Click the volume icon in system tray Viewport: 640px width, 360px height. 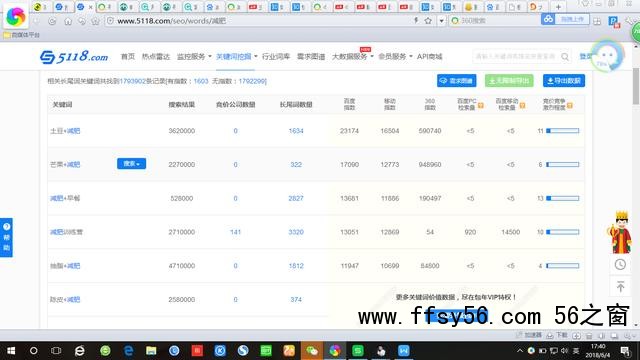(564, 351)
